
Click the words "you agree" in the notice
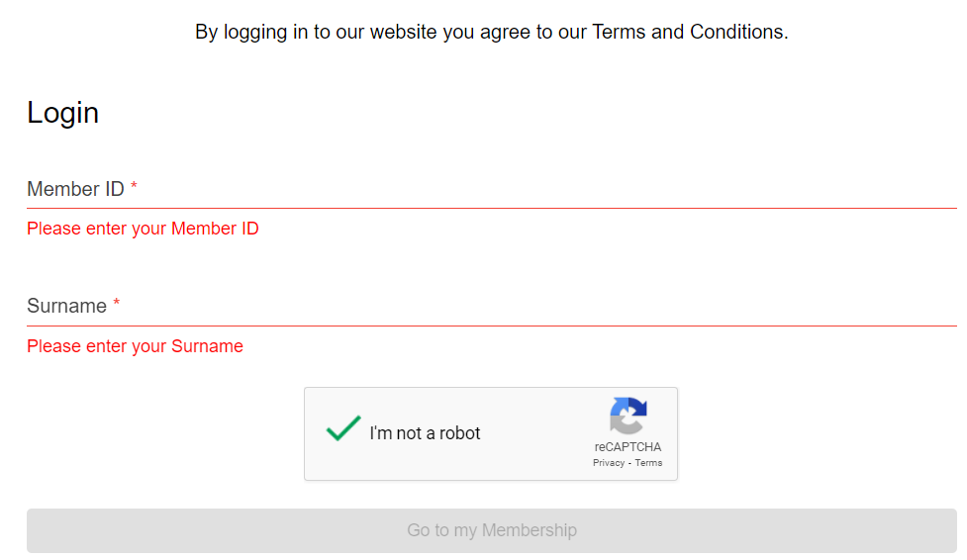coord(480,32)
